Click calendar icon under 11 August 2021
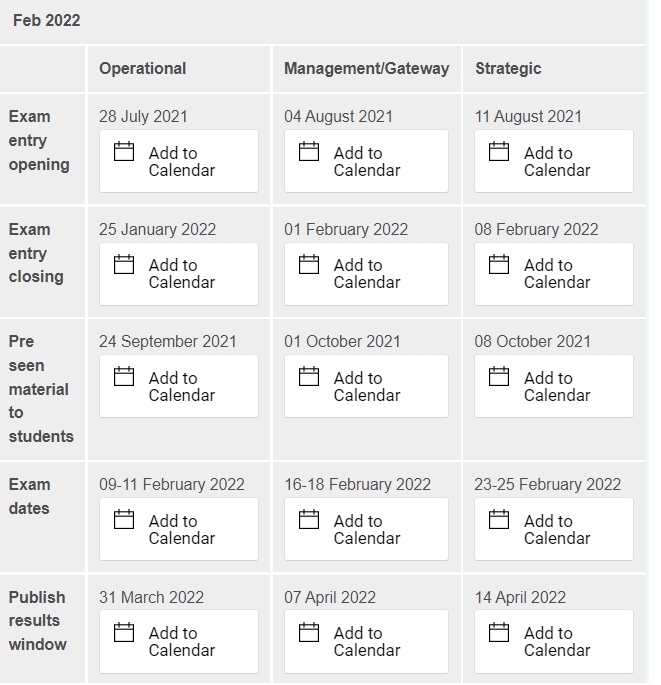The height and width of the screenshot is (685, 661). click(x=499, y=151)
